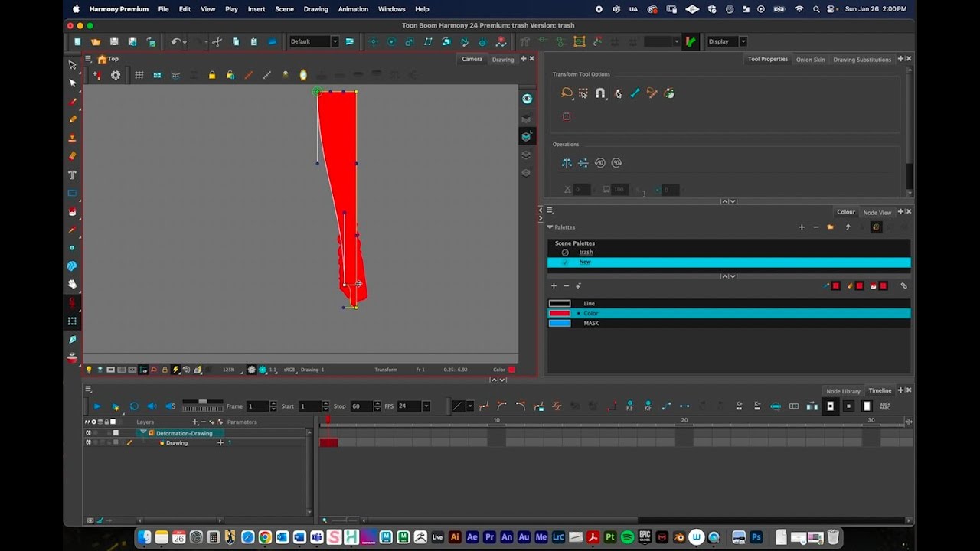Select the blue MASK swatch
Screen dimensions: 980x551
pos(560,323)
